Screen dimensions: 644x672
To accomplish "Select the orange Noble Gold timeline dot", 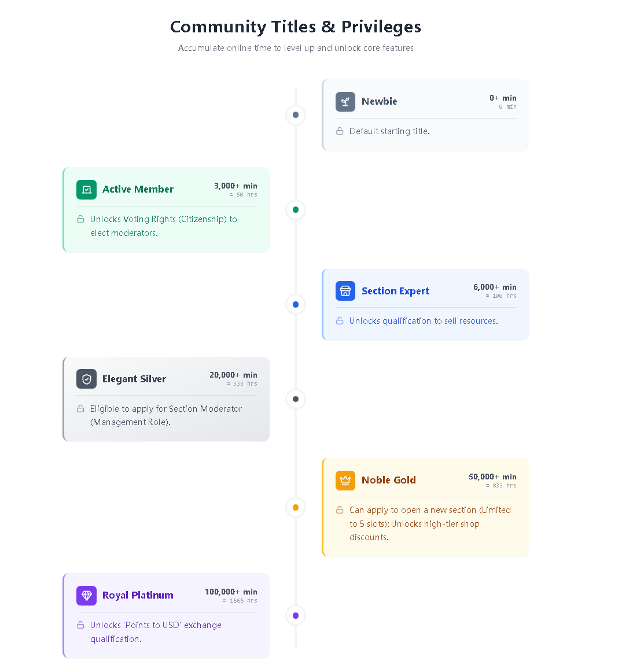I will (x=296, y=508).
